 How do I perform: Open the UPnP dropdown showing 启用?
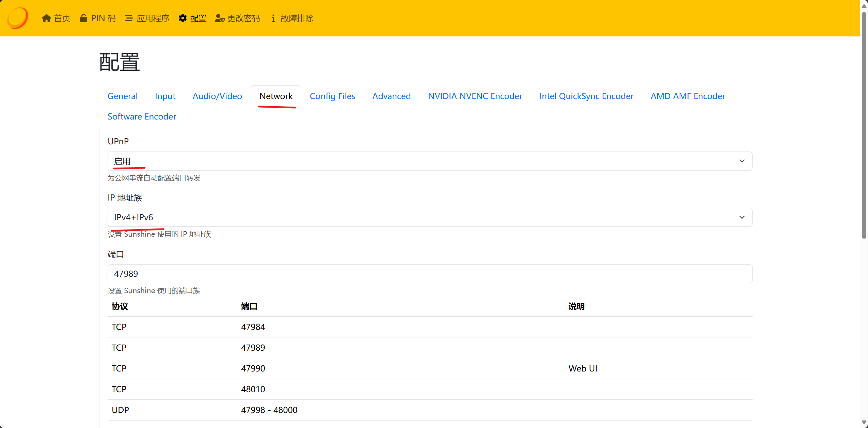coord(430,161)
